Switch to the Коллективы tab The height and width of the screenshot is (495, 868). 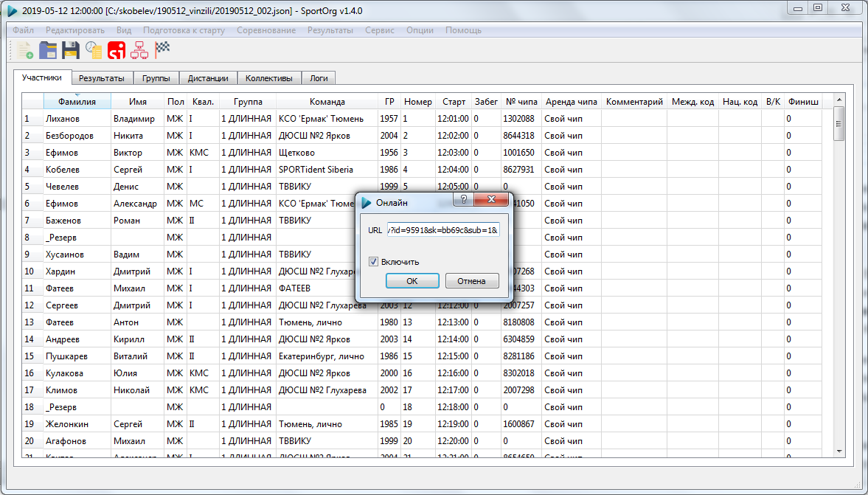point(269,79)
